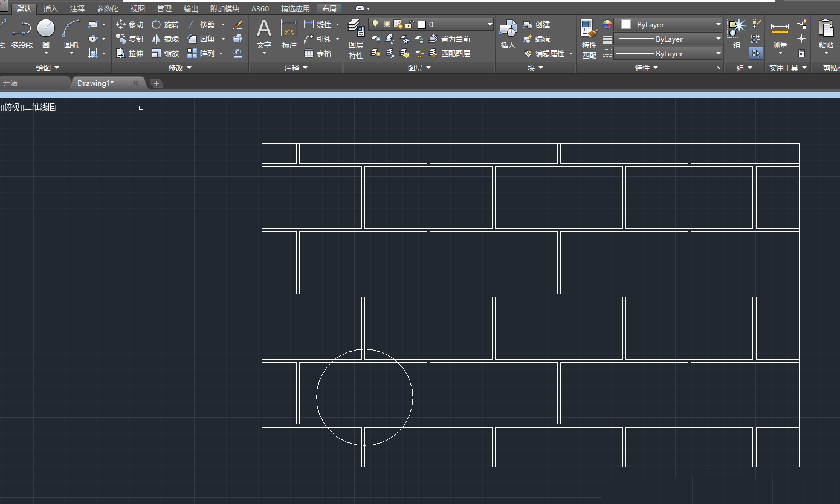This screenshot has width=840, height=504.
Task: Expand the Modify (修改) panel
Action: [x=179, y=68]
